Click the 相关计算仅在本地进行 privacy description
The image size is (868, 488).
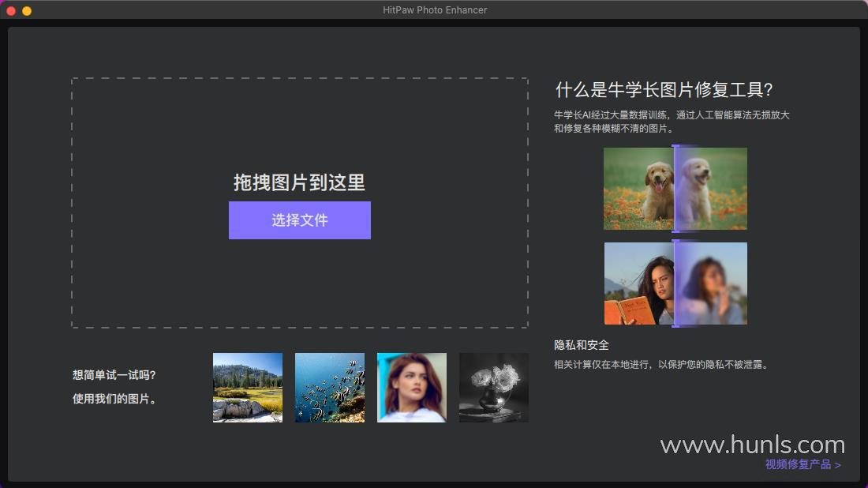661,365
